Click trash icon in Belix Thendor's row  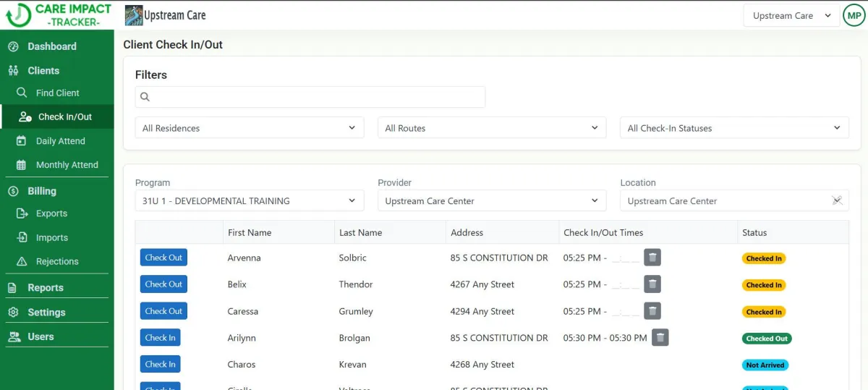pyautogui.click(x=652, y=284)
